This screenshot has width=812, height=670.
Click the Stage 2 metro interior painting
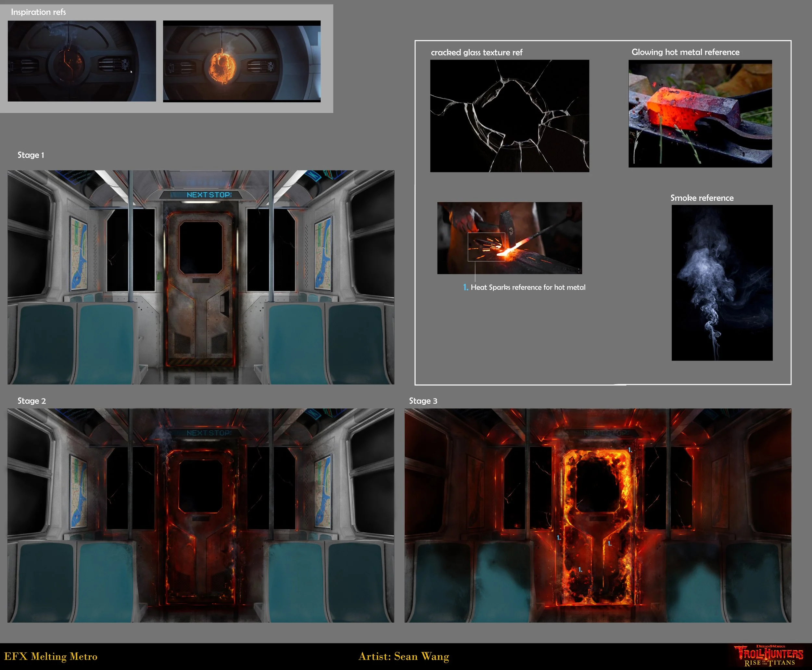[x=201, y=515]
